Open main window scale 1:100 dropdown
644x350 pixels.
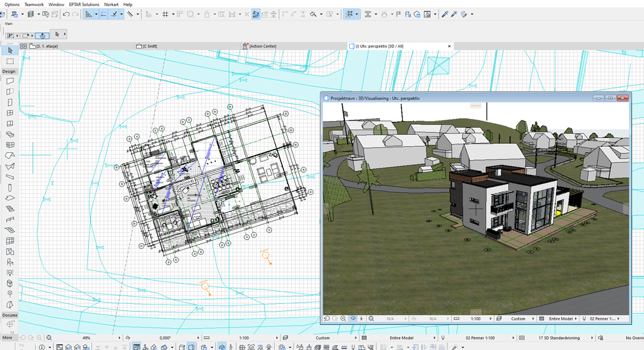277,338
